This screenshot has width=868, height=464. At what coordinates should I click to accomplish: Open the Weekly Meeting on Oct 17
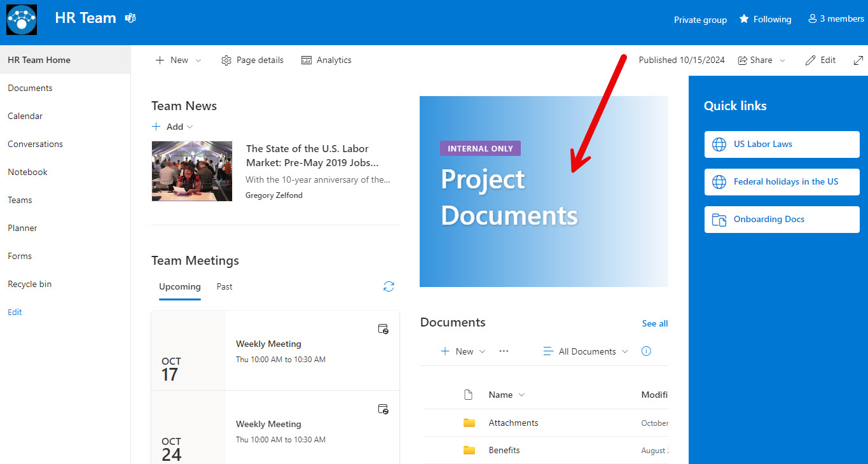268,344
